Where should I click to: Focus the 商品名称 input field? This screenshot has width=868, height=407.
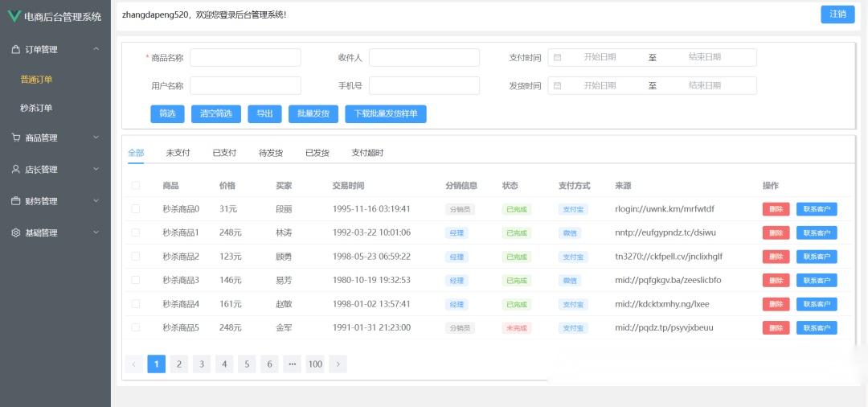click(x=245, y=58)
